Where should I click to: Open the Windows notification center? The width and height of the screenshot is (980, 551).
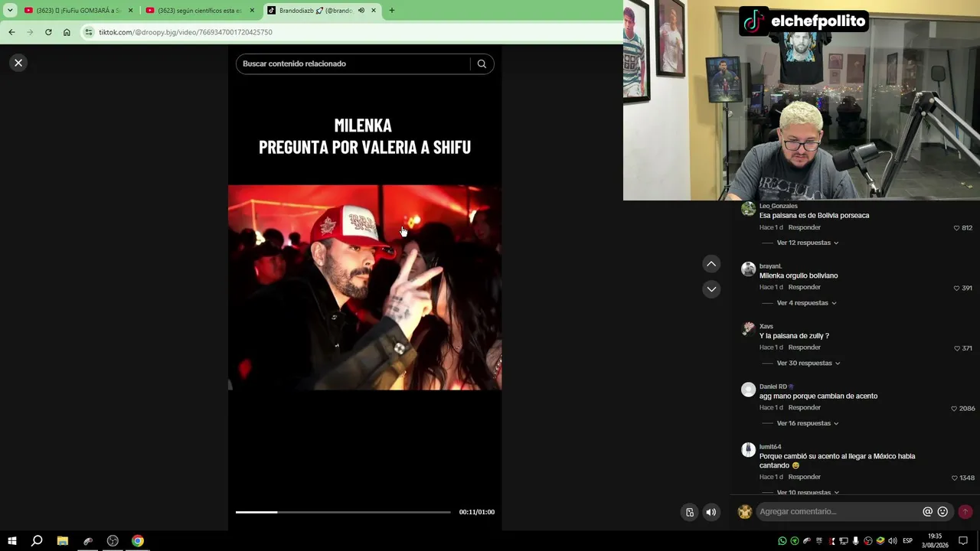pyautogui.click(x=964, y=541)
